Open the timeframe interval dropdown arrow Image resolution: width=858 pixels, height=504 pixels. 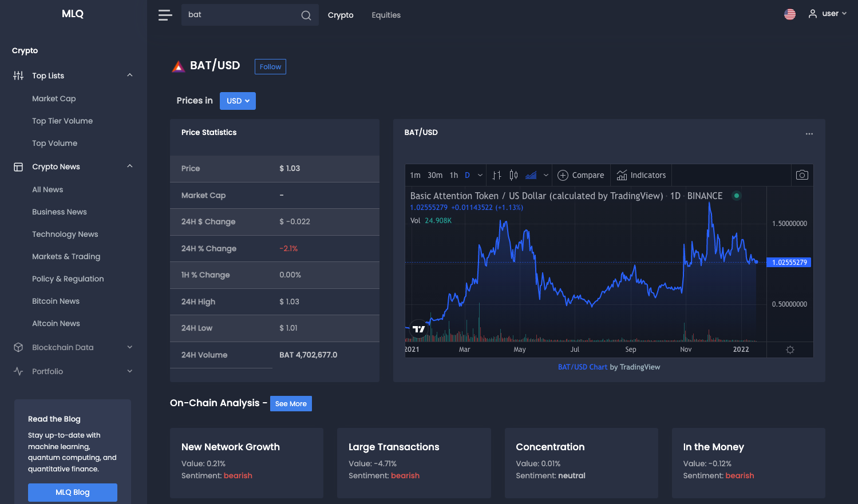[x=480, y=175]
